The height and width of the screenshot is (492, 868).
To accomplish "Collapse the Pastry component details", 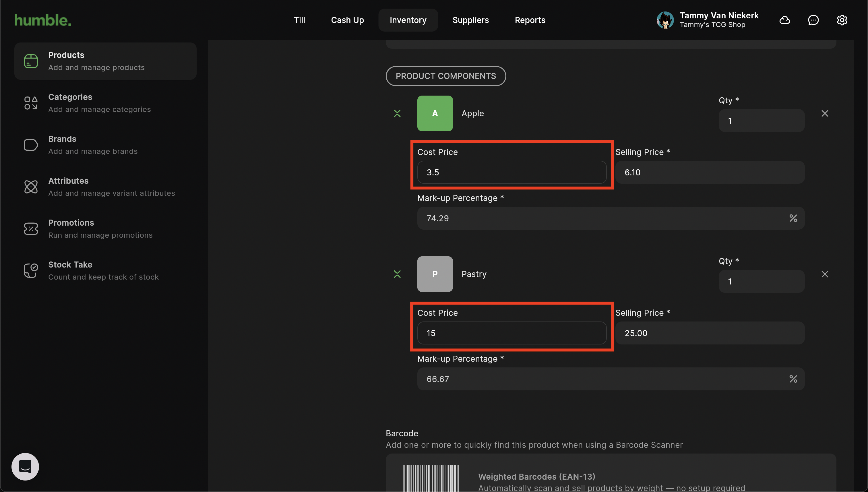I will [397, 274].
